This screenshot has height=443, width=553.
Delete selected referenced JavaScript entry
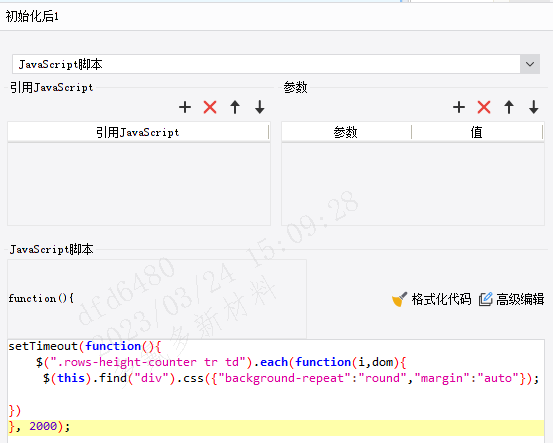[x=210, y=107]
